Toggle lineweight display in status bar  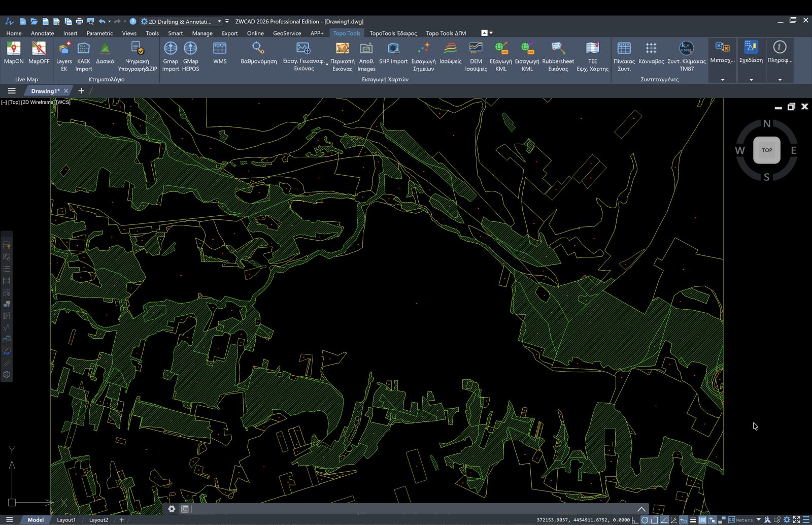pyautogui.click(x=693, y=520)
